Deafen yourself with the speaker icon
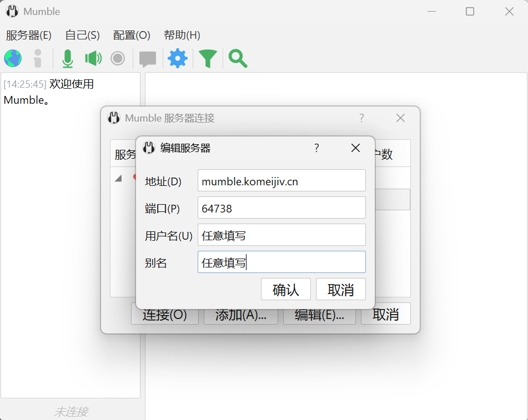The image size is (528, 420). [x=93, y=58]
